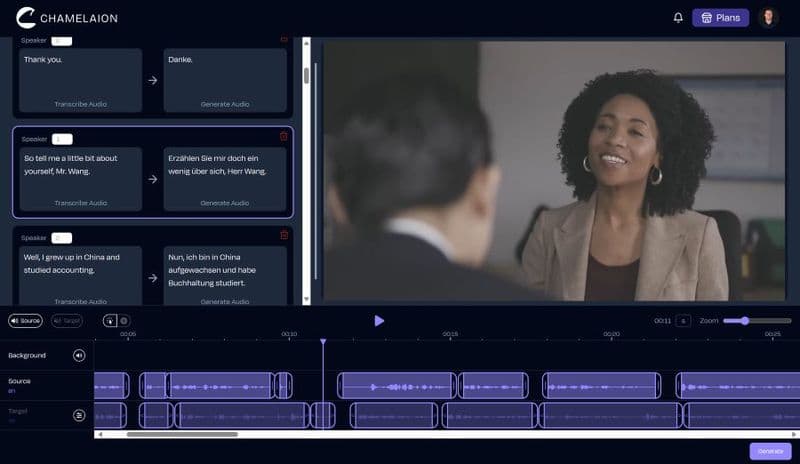Open the playback speed box beside 00:11
This screenshot has width=800, height=464.
click(x=683, y=321)
